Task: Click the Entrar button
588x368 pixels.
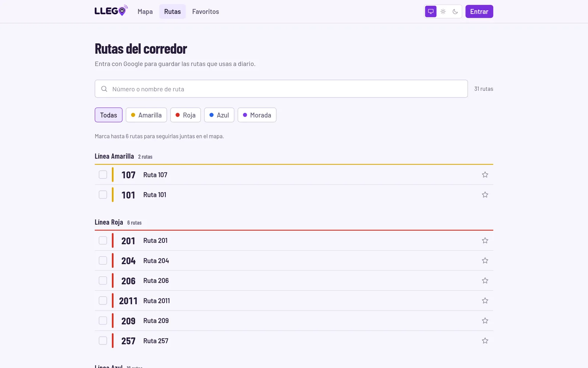Action: tap(479, 11)
